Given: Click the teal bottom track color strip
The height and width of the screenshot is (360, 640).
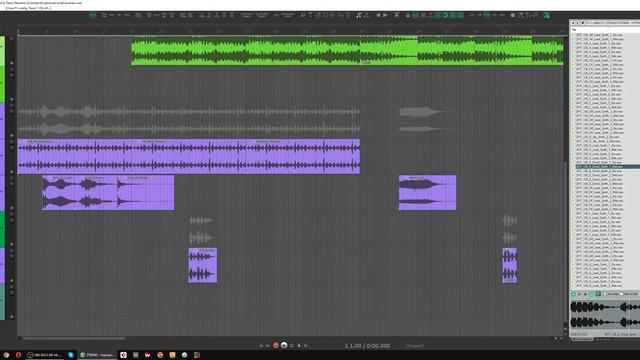Looking at the screenshot, I should point(2,302).
